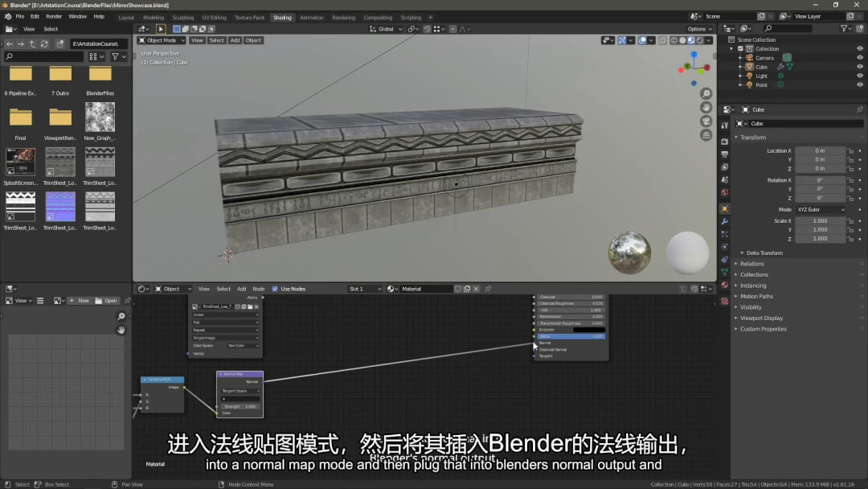Image resolution: width=868 pixels, height=489 pixels.
Task: Click the viewport Object menu button
Action: [x=253, y=40]
